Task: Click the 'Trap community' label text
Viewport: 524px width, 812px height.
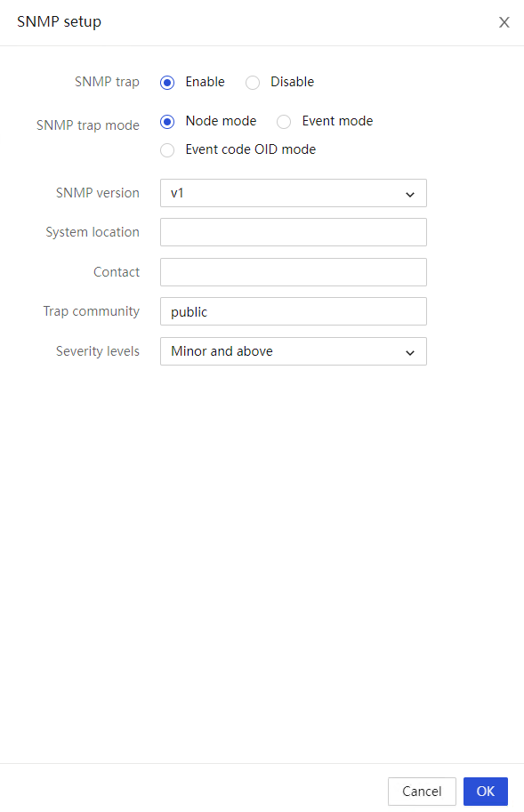Action: [91, 311]
